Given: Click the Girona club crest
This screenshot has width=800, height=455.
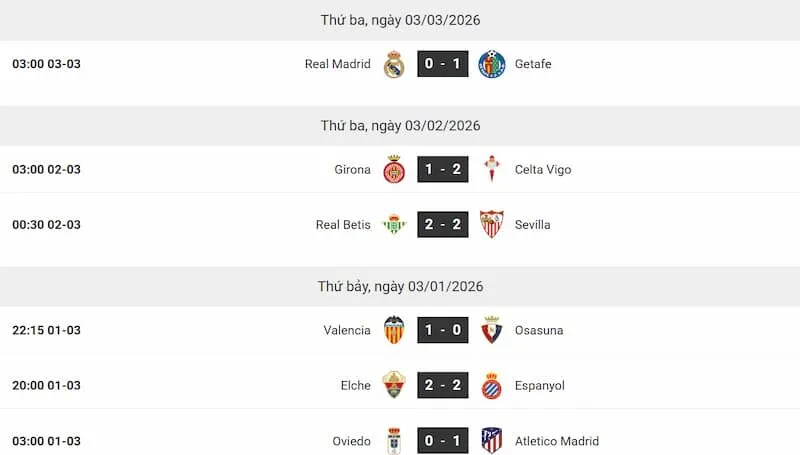Looking at the screenshot, I should [394, 170].
